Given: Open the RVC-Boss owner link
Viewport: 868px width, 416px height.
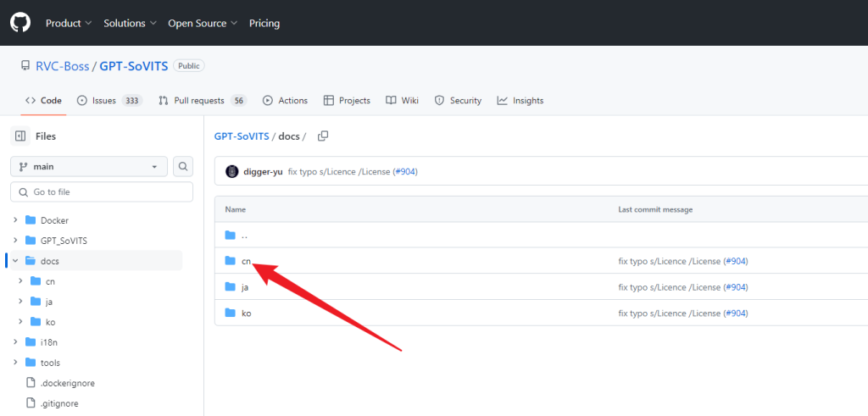Looking at the screenshot, I should point(62,66).
